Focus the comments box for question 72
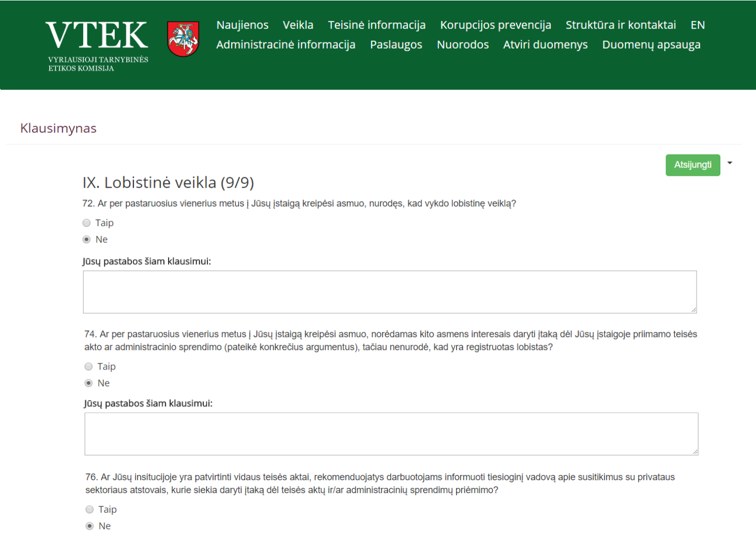This screenshot has width=756, height=548. click(x=390, y=292)
